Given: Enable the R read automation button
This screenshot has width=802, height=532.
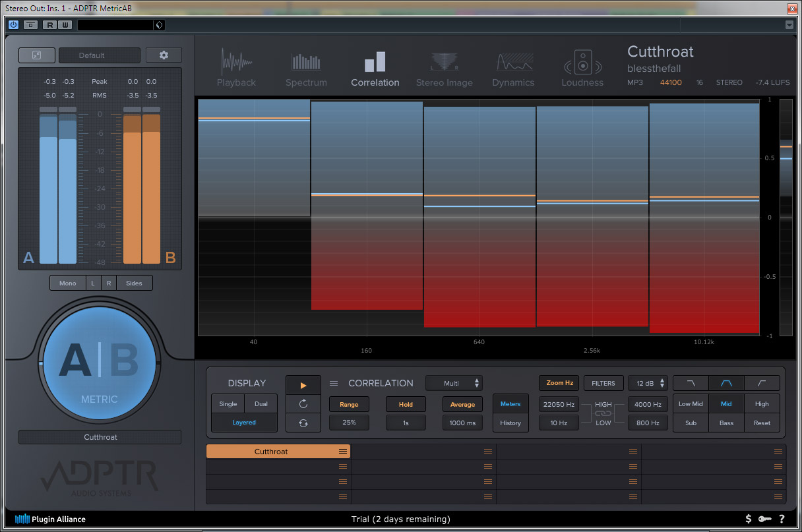Looking at the screenshot, I should (49, 25).
